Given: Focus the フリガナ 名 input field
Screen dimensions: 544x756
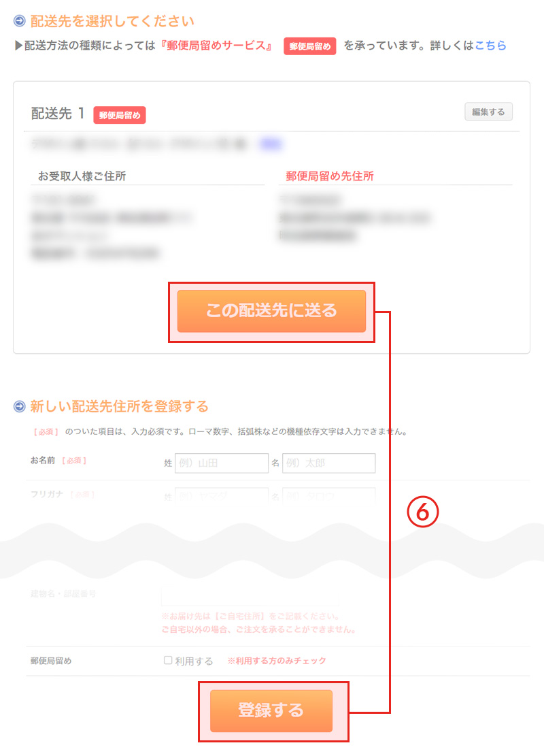Looking at the screenshot, I should (x=328, y=496).
